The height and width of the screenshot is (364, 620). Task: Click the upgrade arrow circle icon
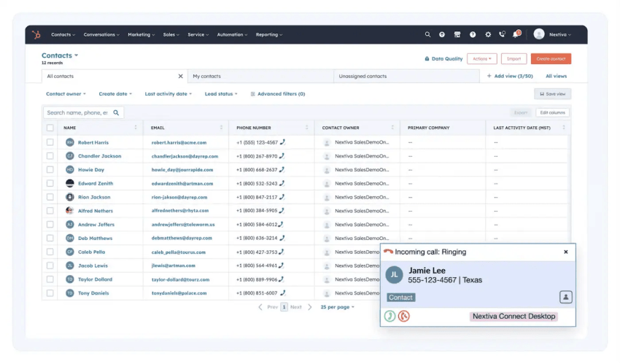(x=442, y=35)
